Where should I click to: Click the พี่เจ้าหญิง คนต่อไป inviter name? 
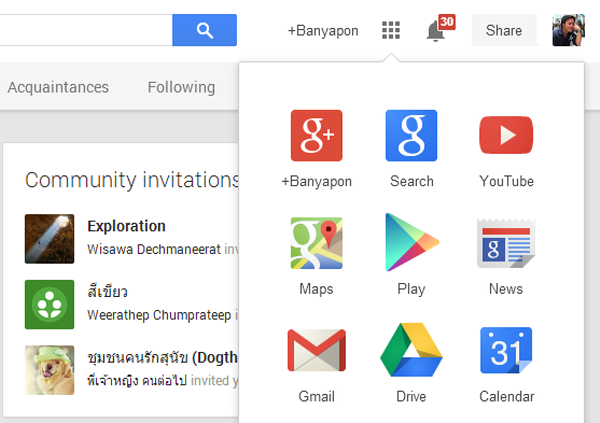137,381
